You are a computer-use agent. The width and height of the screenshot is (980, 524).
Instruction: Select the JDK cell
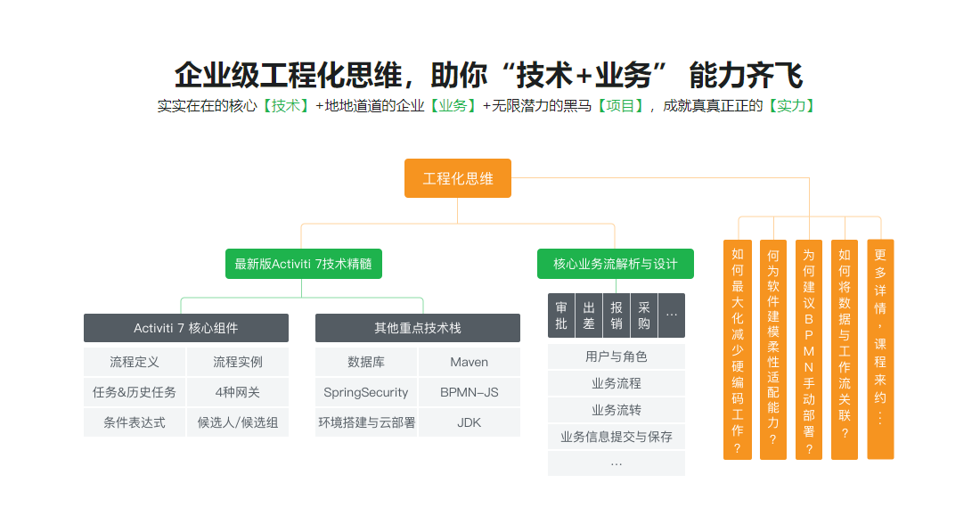point(469,422)
